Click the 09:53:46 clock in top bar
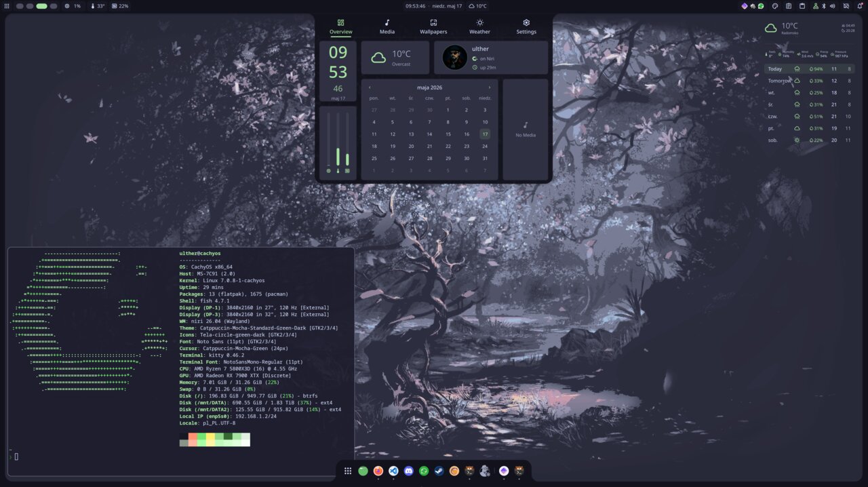Image resolution: width=868 pixels, height=487 pixels. pos(415,6)
